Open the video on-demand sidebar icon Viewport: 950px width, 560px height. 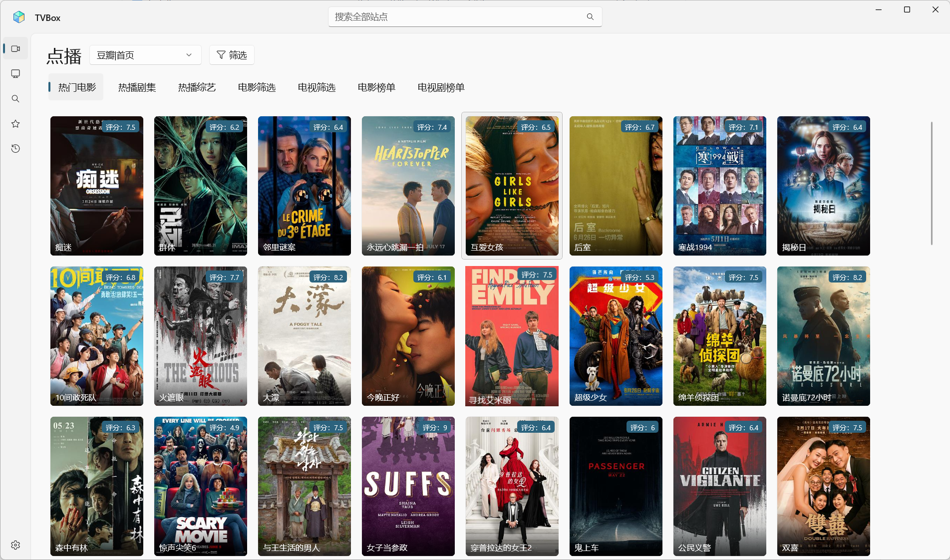pos(15,49)
